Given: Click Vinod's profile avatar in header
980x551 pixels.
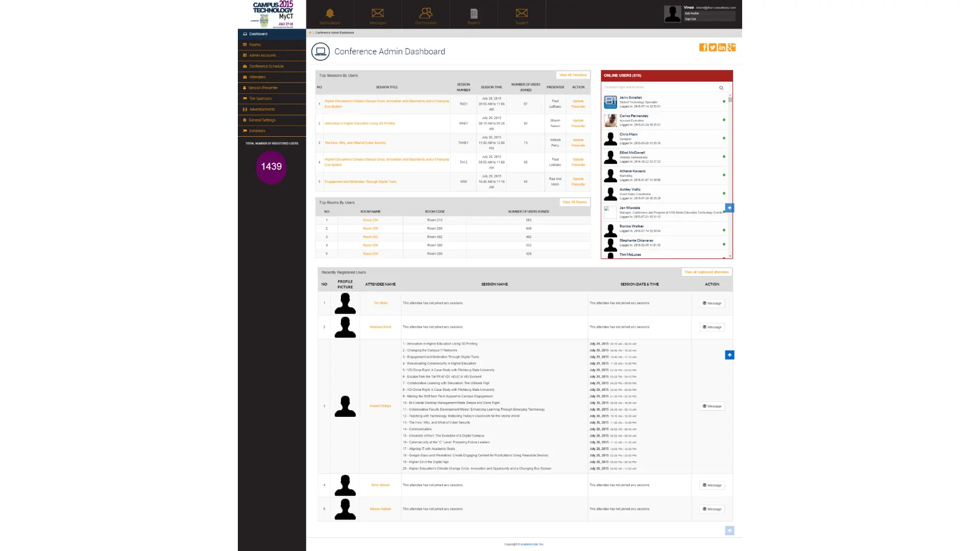Looking at the screenshot, I should (672, 14).
